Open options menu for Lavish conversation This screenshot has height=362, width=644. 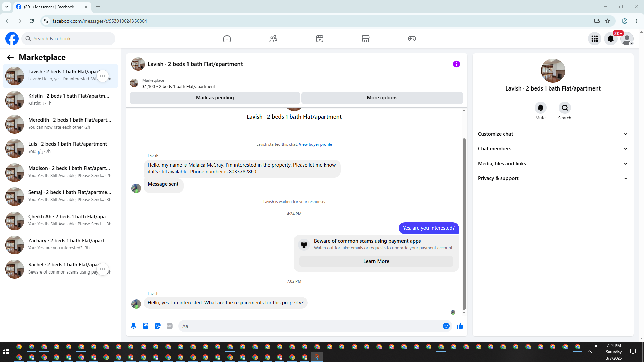point(103,76)
